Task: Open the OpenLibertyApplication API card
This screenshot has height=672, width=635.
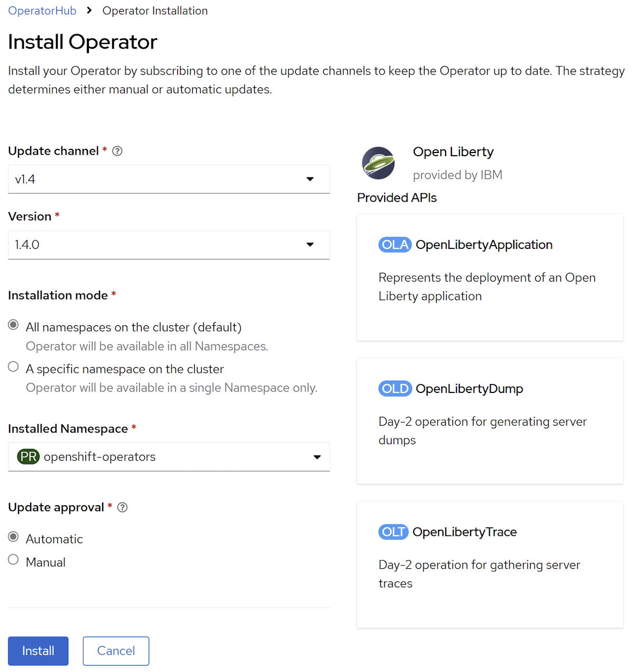Action: pos(489,277)
